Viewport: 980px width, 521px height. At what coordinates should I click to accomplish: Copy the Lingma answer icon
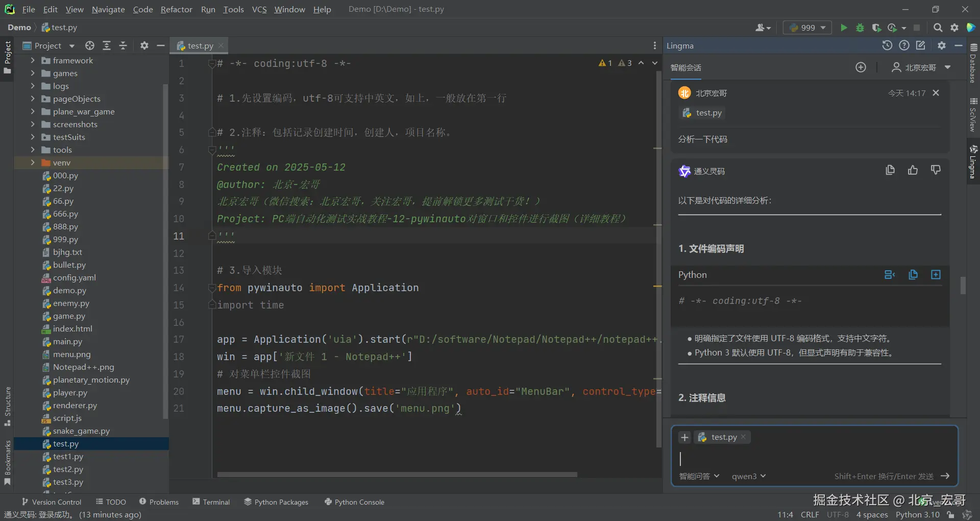pos(890,170)
